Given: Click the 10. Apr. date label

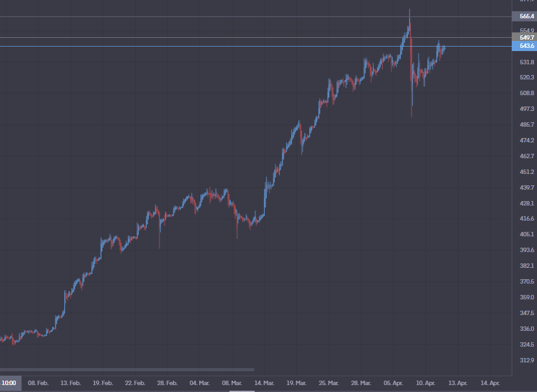Looking at the screenshot, I should [426, 383].
